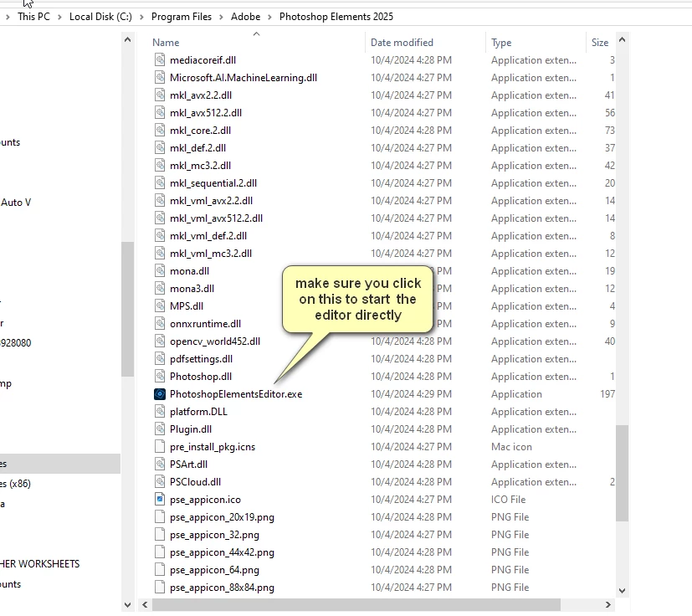Select the Plugin.dll file icon
Viewport: 692px width, 616px height.
[x=160, y=429]
